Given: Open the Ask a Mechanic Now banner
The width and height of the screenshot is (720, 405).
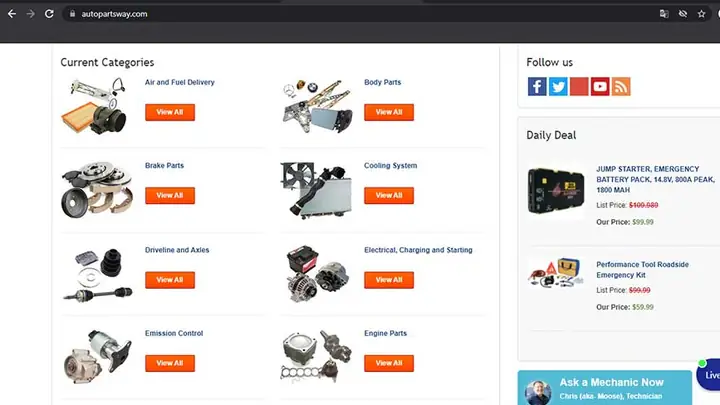Looking at the screenshot, I should pyautogui.click(x=605, y=388).
